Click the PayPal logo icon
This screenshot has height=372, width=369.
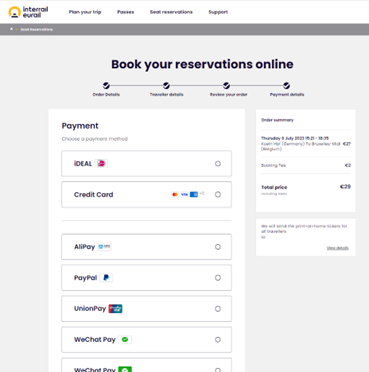[106, 278]
